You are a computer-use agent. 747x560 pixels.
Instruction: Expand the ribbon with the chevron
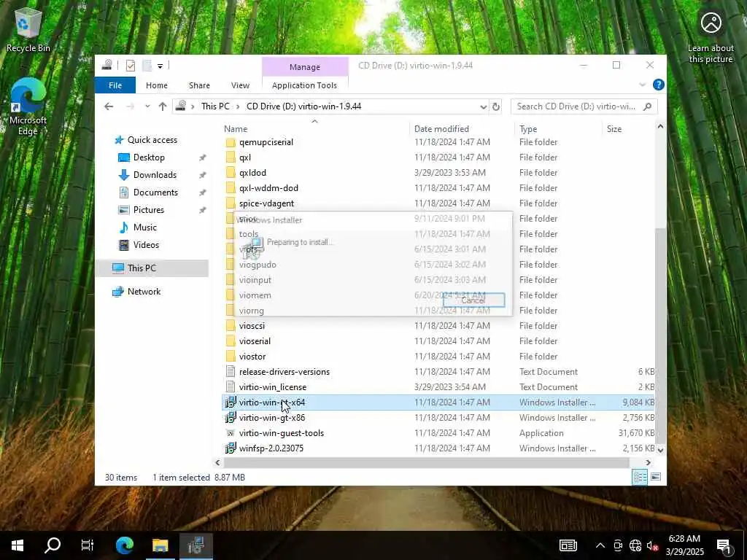coord(642,85)
